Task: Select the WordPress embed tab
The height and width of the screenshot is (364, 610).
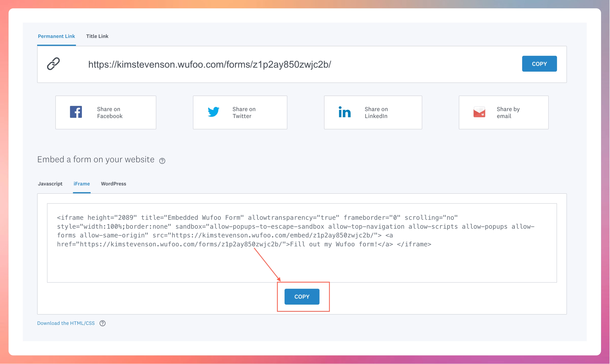Action: pos(114,184)
